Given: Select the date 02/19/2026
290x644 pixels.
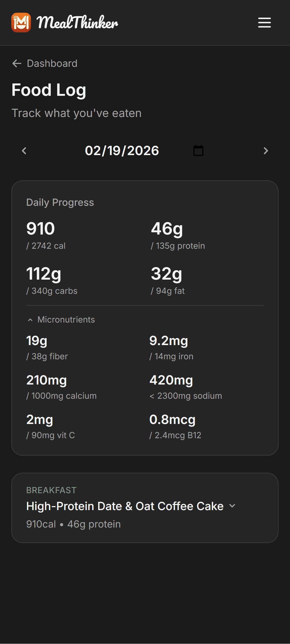Looking at the screenshot, I should pyautogui.click(x=122, y=151).
